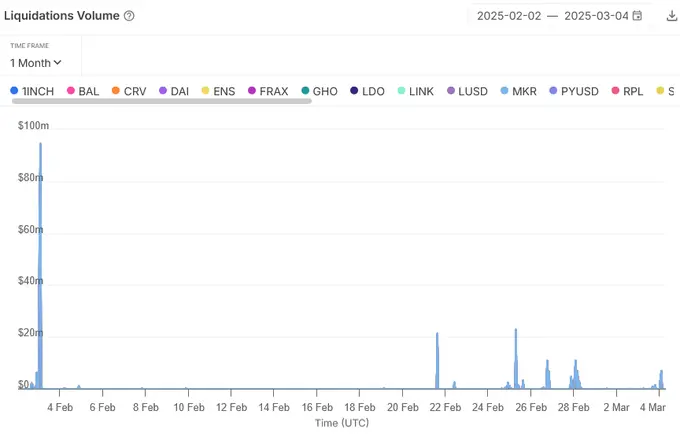
Task: Click the legend horizontal scrollbar
Action: coord(160,102)
